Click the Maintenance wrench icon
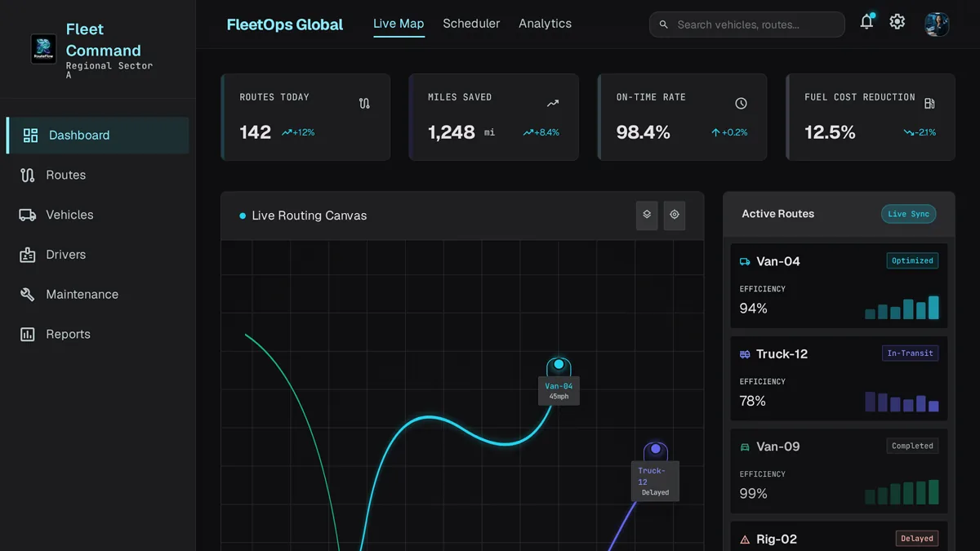Screen dimensions: 980x551 [x=28, y=294]
